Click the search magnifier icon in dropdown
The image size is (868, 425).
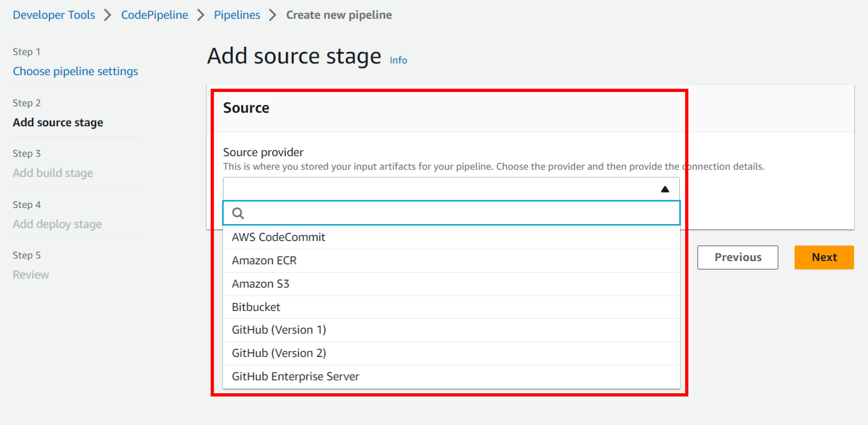[x=238, y=213]
